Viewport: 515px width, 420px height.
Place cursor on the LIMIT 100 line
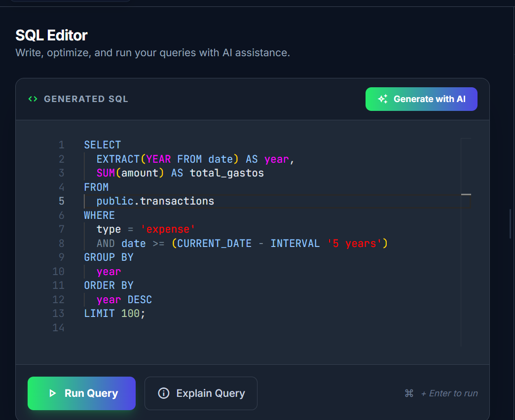point(114,314)
